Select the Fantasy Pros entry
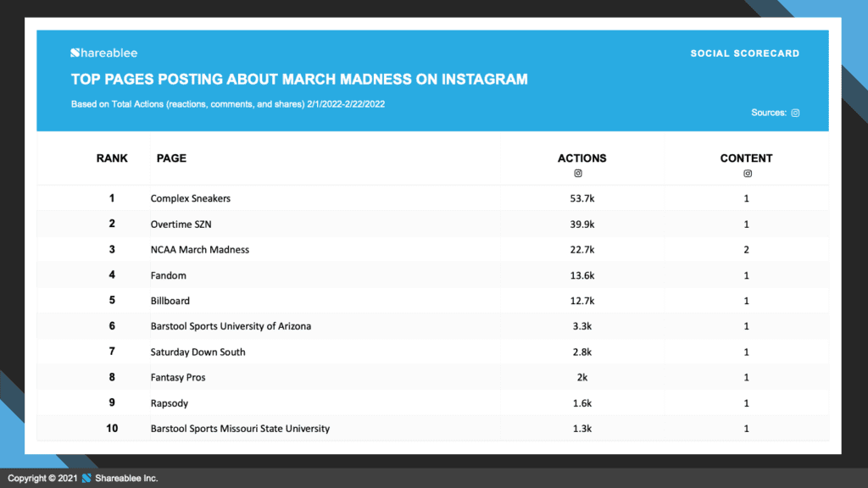Image resolution: width=868 pixels, height=488 pixels. coord(178,377)
